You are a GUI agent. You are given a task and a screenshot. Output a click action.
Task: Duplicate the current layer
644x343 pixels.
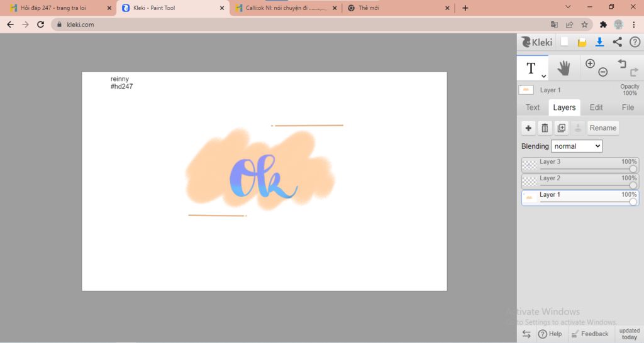point(561,128)
